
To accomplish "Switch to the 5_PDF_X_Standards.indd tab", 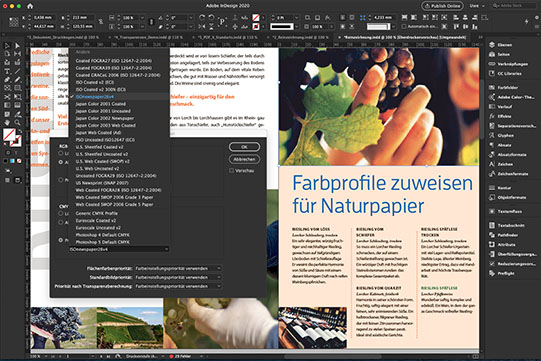I will coord(227,37).
